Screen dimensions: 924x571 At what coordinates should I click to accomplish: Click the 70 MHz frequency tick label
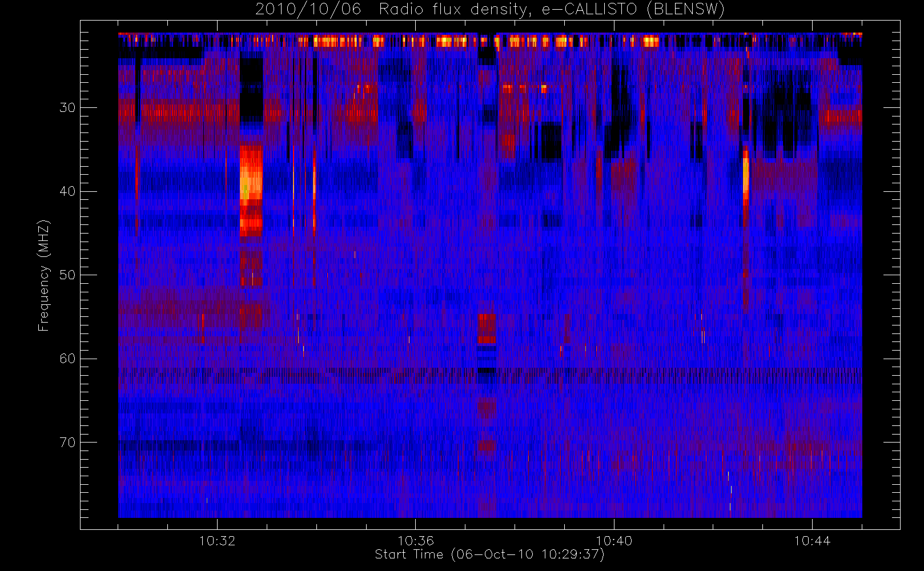(67, 443)
